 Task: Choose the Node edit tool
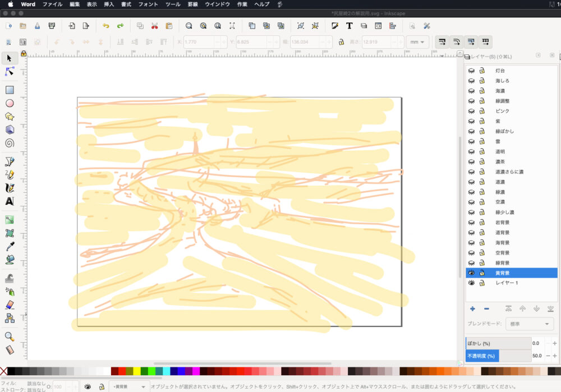[10, 71]
